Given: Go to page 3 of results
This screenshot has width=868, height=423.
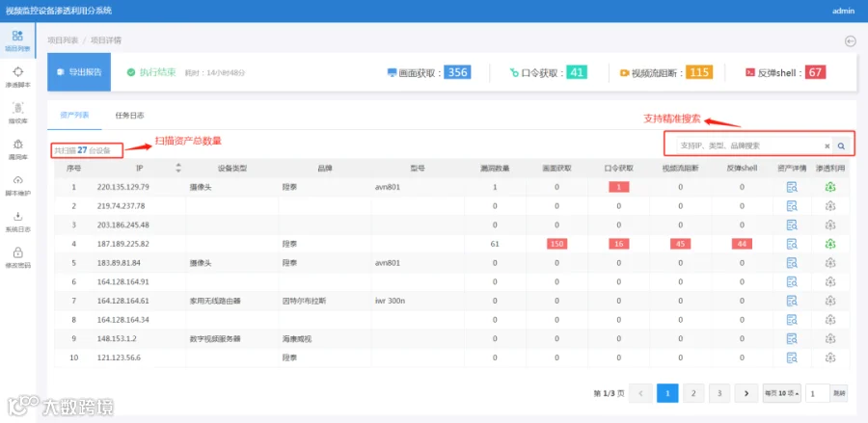Looking at the screenshot, I should [719, 393].
